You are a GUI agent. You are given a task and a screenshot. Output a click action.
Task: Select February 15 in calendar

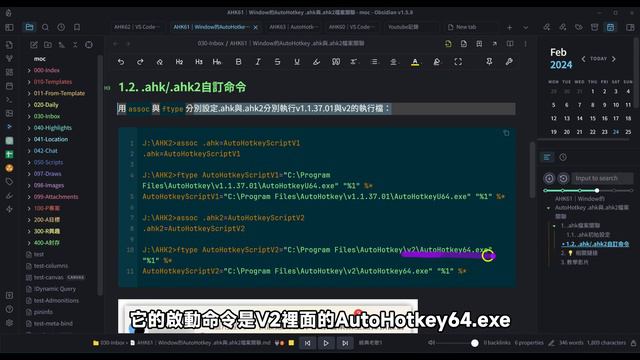pos(593,118)
